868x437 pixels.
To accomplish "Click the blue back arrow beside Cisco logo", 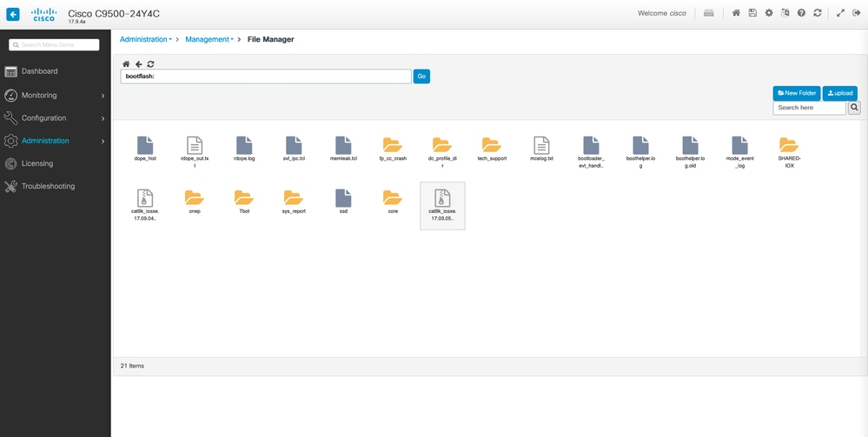I will (13, 15).
